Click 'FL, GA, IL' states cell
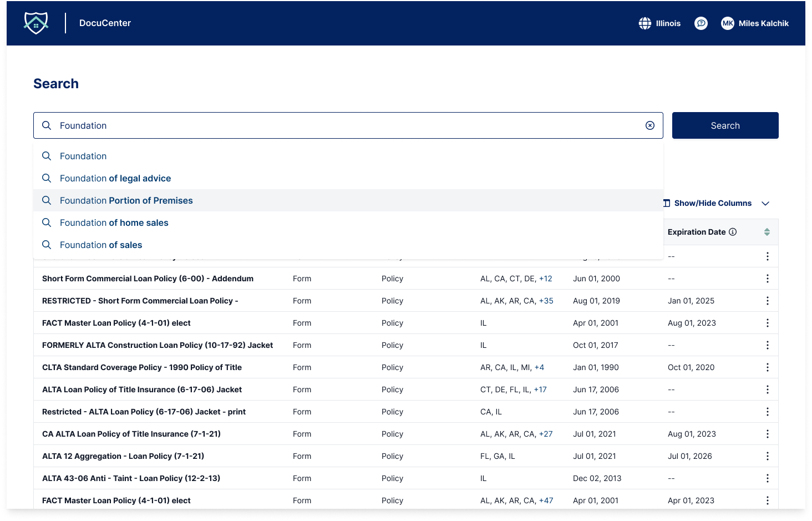The width and height of the screenshot is (812, 521). 498,456
